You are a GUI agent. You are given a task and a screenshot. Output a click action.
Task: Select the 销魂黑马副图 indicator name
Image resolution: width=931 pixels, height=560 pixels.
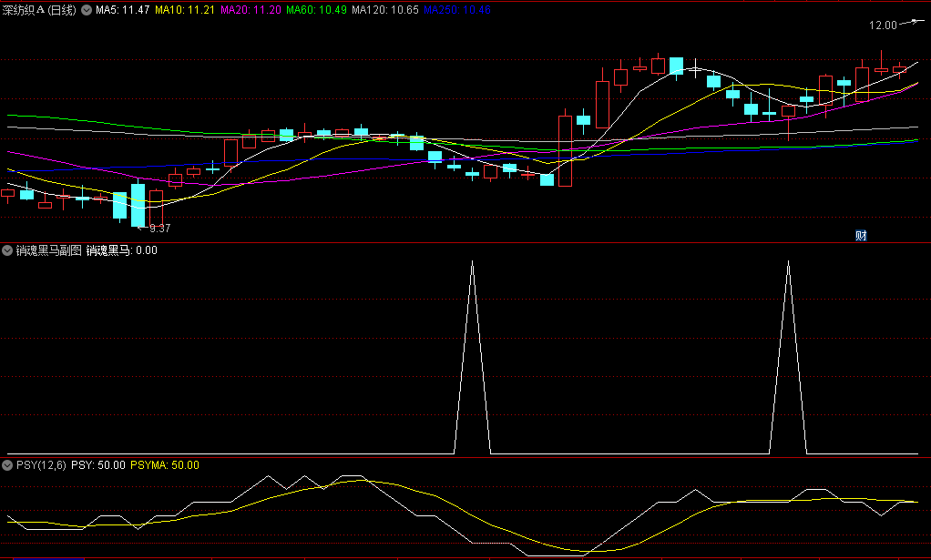click(48, 250)
